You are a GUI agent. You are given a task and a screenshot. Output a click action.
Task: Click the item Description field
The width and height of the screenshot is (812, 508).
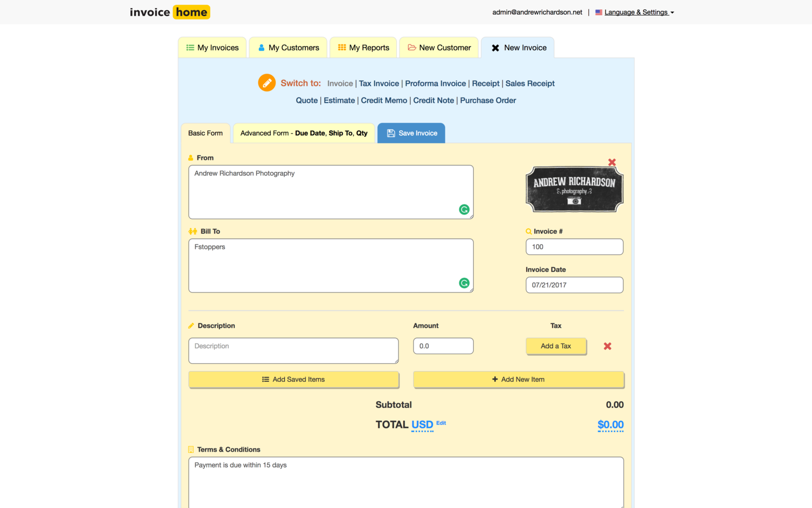[293, 351]
